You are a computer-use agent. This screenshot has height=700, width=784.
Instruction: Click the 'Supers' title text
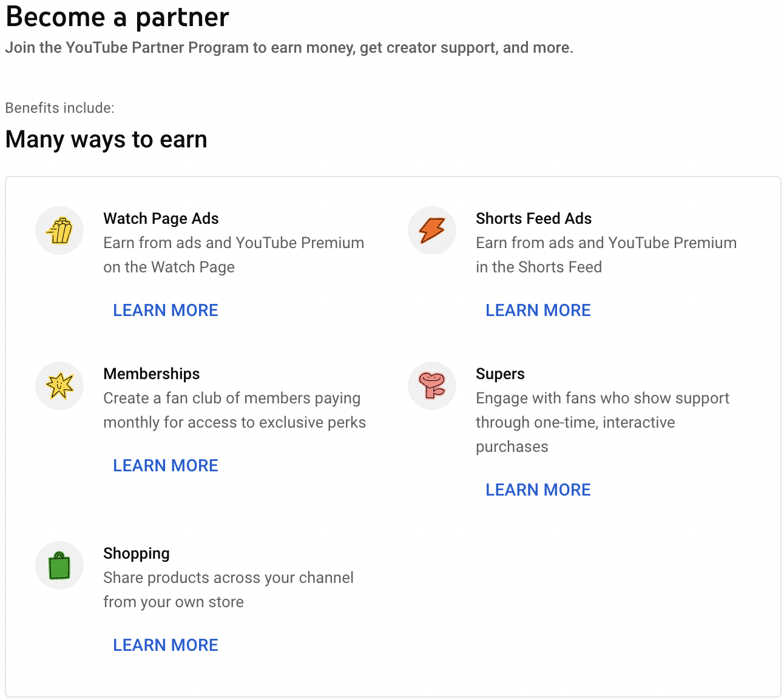point(500,374)
